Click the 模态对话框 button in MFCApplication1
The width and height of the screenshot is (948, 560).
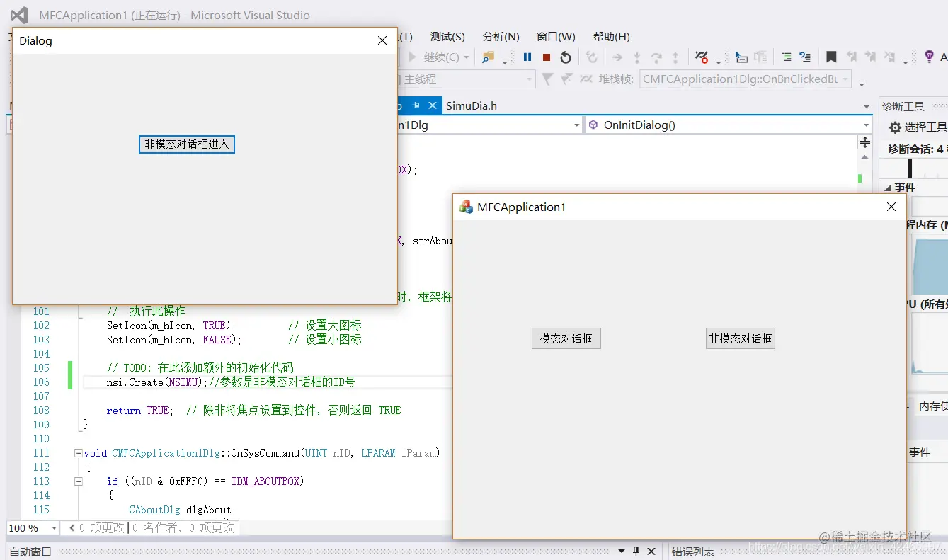pyautogui.click(x=566, y=338)
